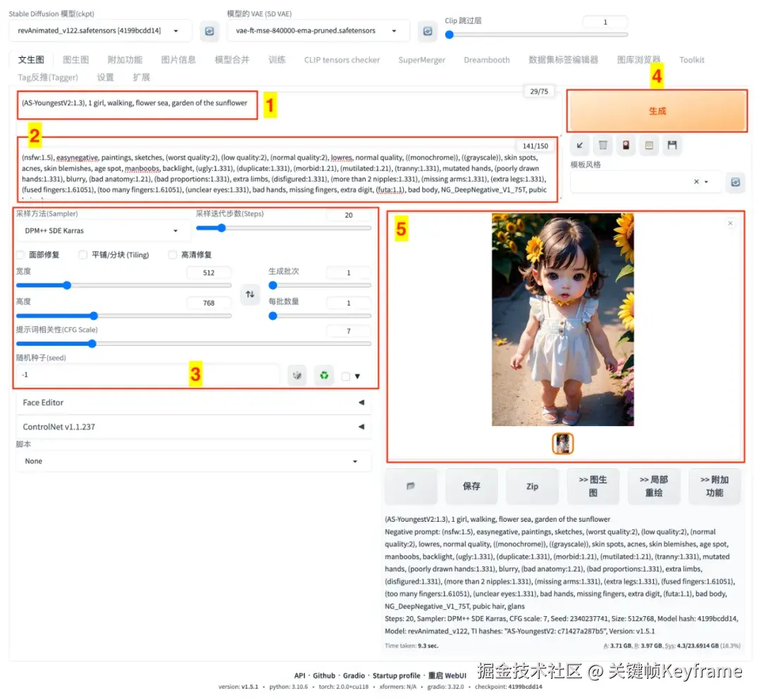
Task: Apply selected style to the prompt
Action: [649, 145]
